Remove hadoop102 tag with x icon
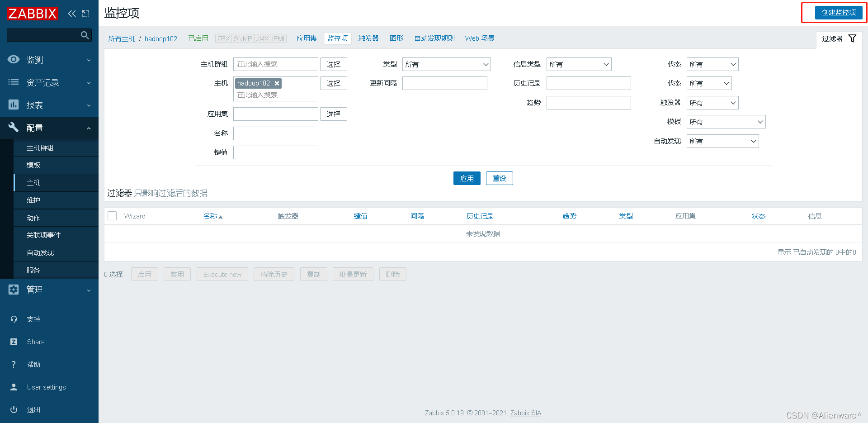The image size is (868, 423). tap(277, 83)
